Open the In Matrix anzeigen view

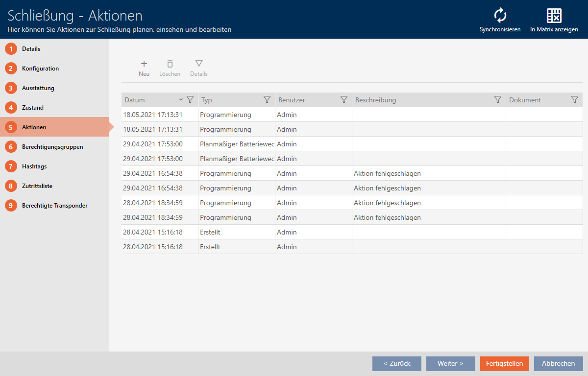pyautogui.click(x=554, y=16)
